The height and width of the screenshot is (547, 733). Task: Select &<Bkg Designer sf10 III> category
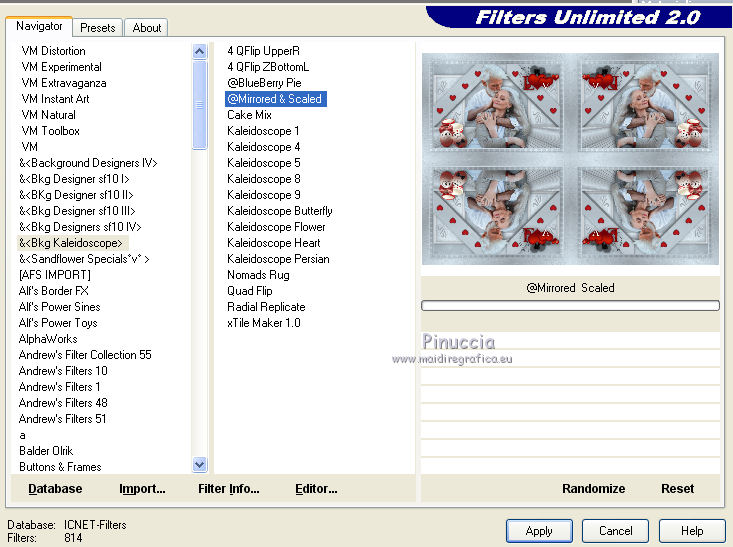tap(77, 211)
